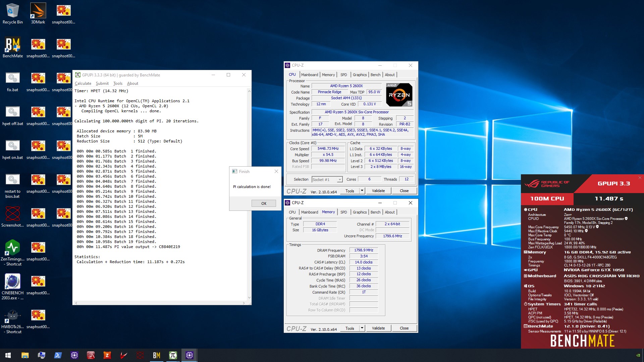Click the highlighted CPU-Z taskbar icon
Viewport: 644px width, 362px height.
pos(189,355)
